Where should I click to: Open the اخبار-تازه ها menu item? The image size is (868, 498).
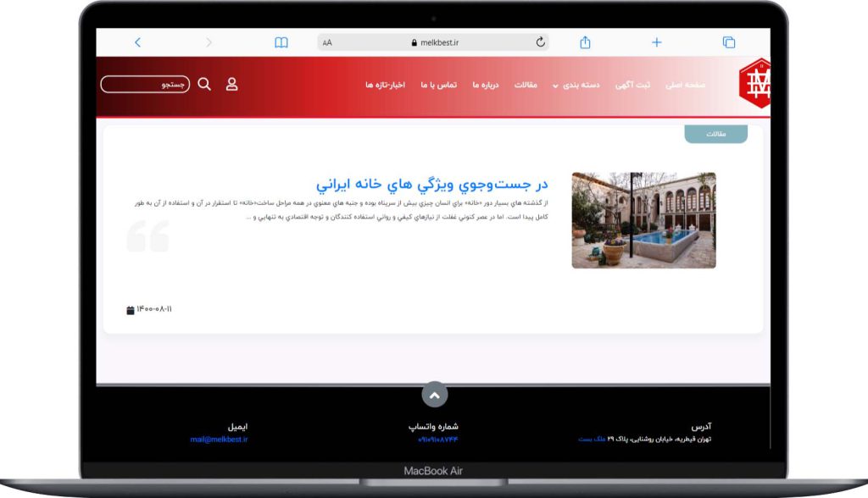tap(385, 86)
